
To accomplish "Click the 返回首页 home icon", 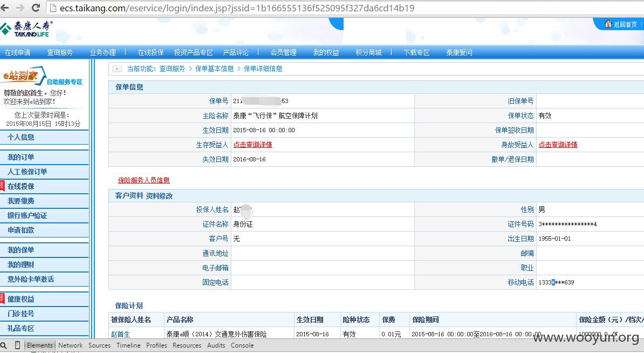I will pyautogui.click(x=608, y=24).
